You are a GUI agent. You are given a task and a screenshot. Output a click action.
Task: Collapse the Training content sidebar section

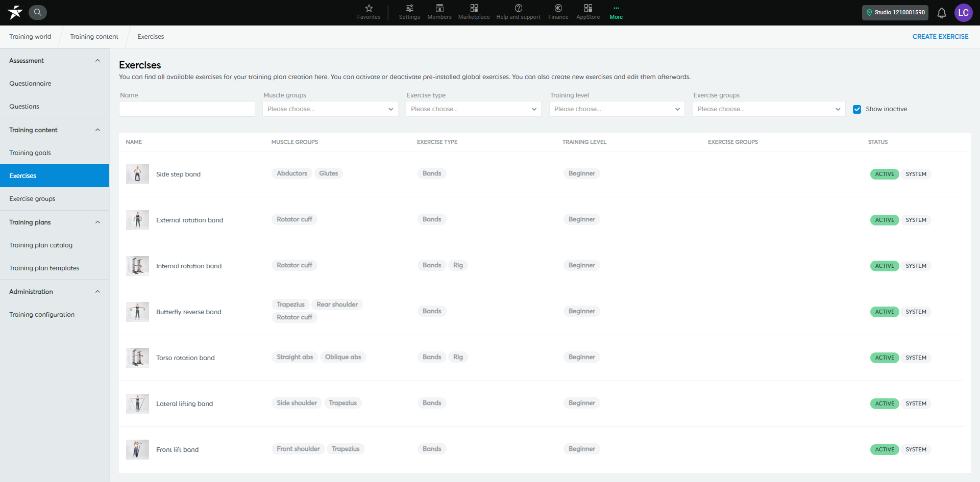pos(97,130)
